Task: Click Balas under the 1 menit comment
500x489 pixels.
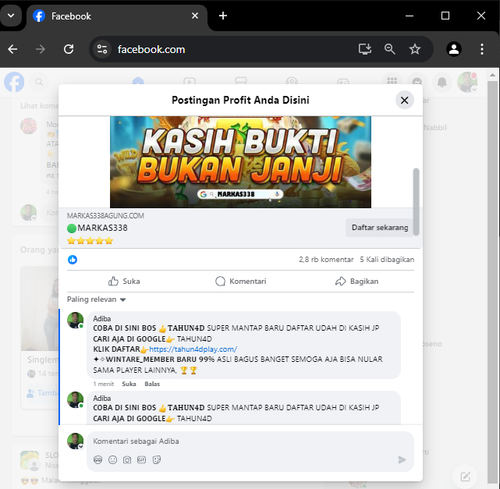Action: tap(152, 384)
